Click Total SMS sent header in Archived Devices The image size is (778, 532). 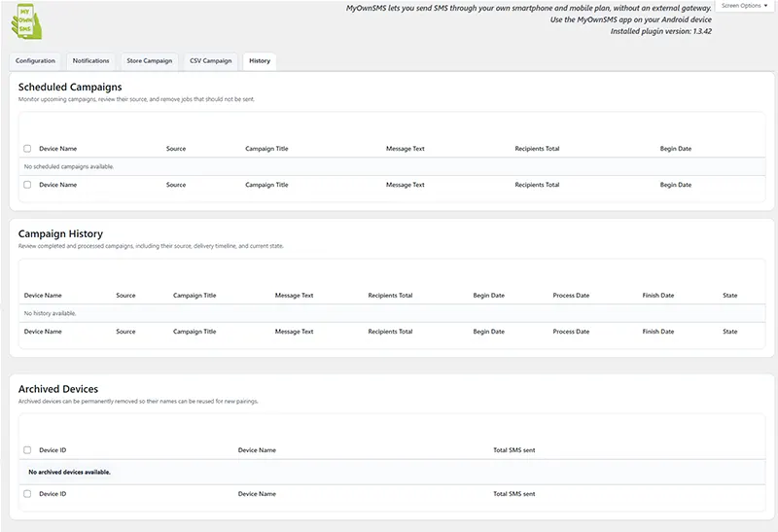tap(513, 450)
